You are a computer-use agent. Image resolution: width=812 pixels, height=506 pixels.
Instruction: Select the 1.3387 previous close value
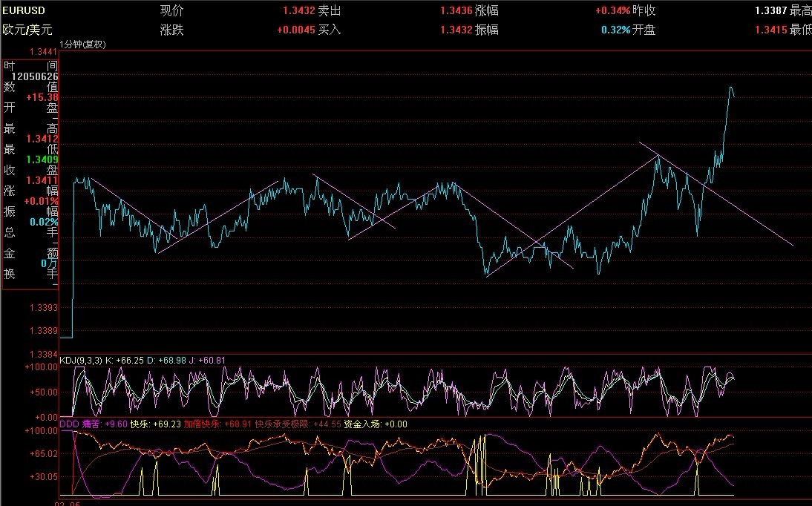click(771, 10)
